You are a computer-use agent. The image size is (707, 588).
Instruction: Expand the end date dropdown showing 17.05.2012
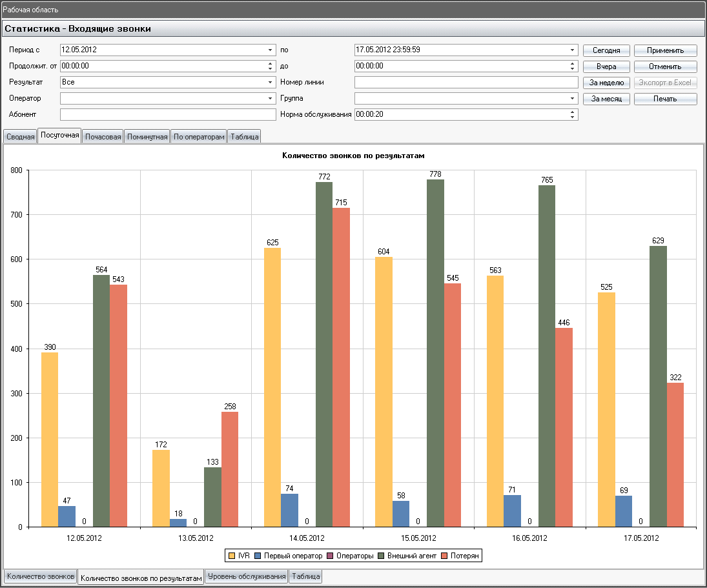[571, 50]
